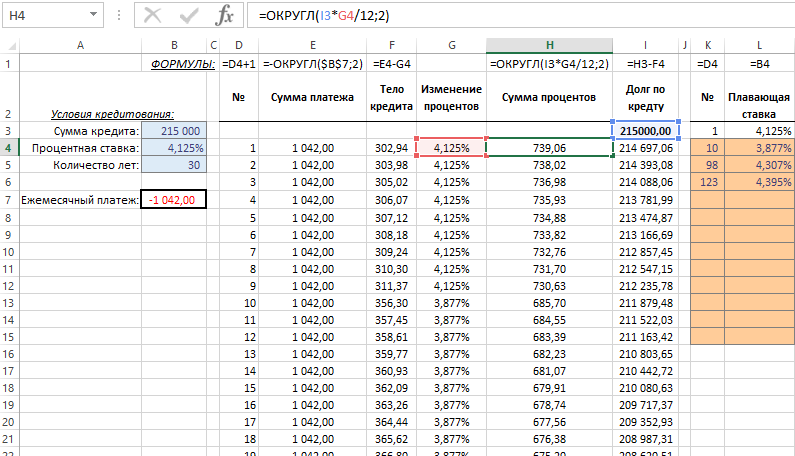Click the Enter checkmark formula bar icon
Screen dimensions: 795x456
pyautogui.click(x=189, y=15)
